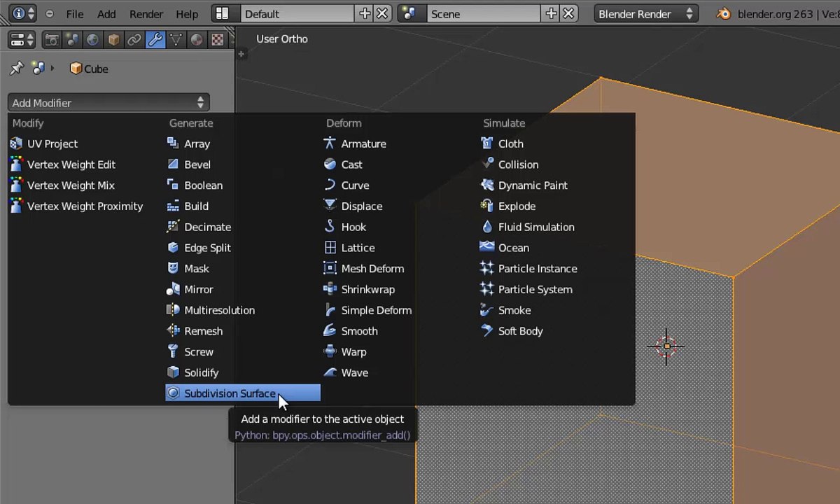Toggle the pin ID icon
840x504 pixels.
(17, 69)
